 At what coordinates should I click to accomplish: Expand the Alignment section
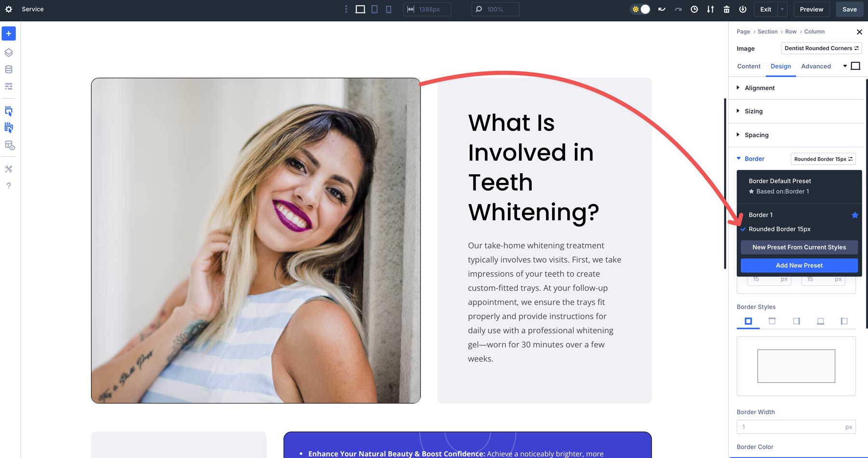tap(759, 88)
